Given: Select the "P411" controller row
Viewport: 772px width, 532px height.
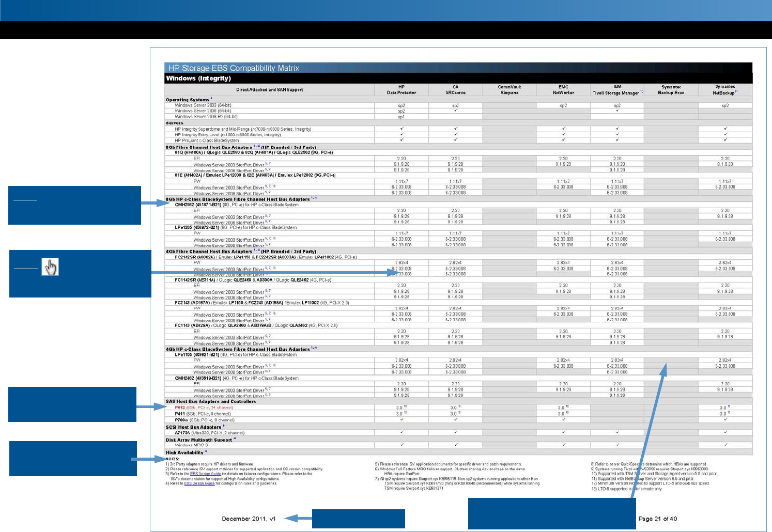Looking at the screenshot, I should coord(203,414).
